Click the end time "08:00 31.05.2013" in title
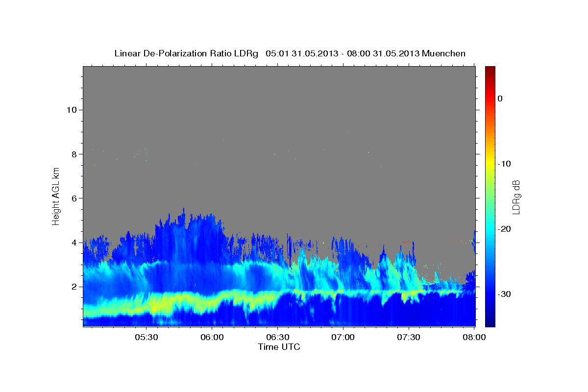Screen dimensions: 588x392 click(383, 53)
